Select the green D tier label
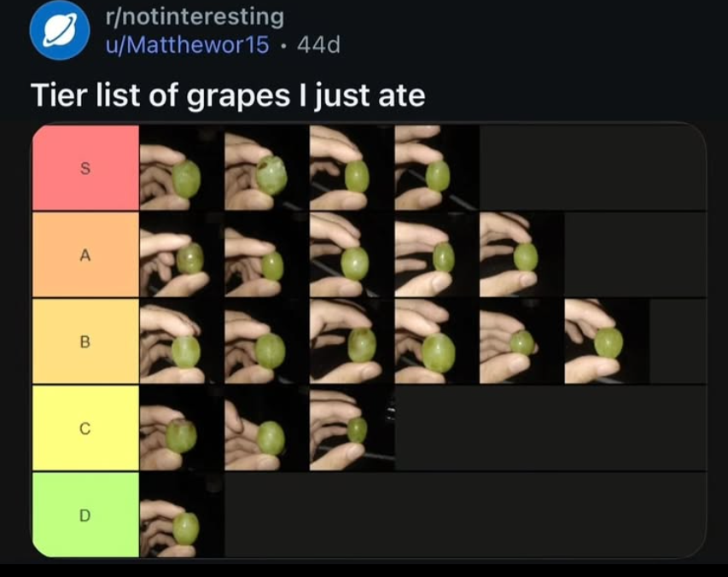The image size is (728, 577). pos(84,515)
